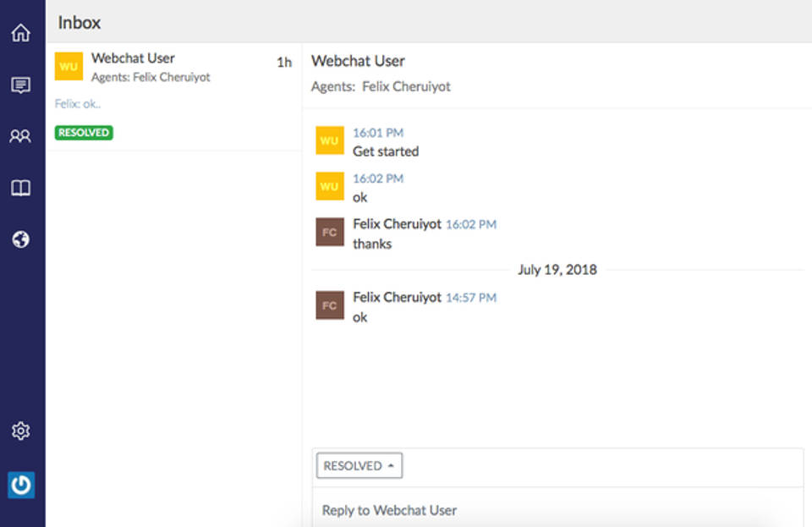Click the globe icon in sidebar

21,240
